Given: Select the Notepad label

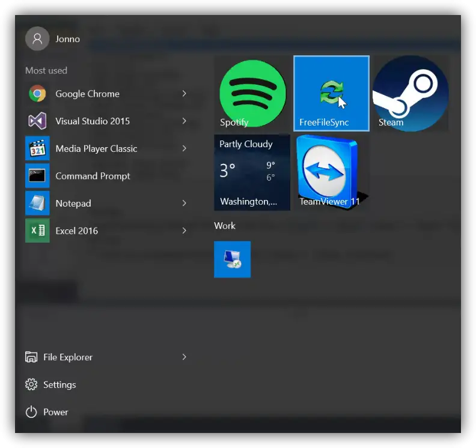Looking at the screenshot, I should (x=73, y=203).
